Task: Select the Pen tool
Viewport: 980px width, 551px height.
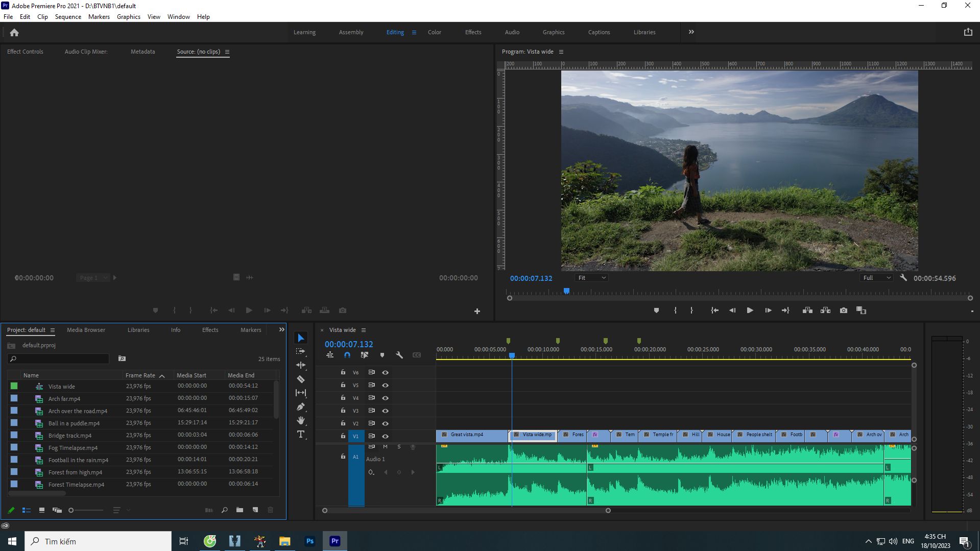Action: coord(301,407)
